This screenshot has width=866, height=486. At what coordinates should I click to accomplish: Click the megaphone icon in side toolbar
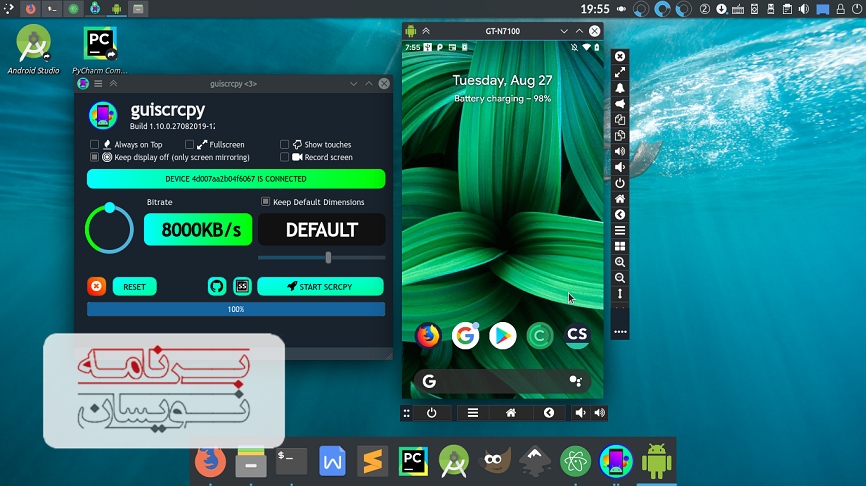(620, 104)
